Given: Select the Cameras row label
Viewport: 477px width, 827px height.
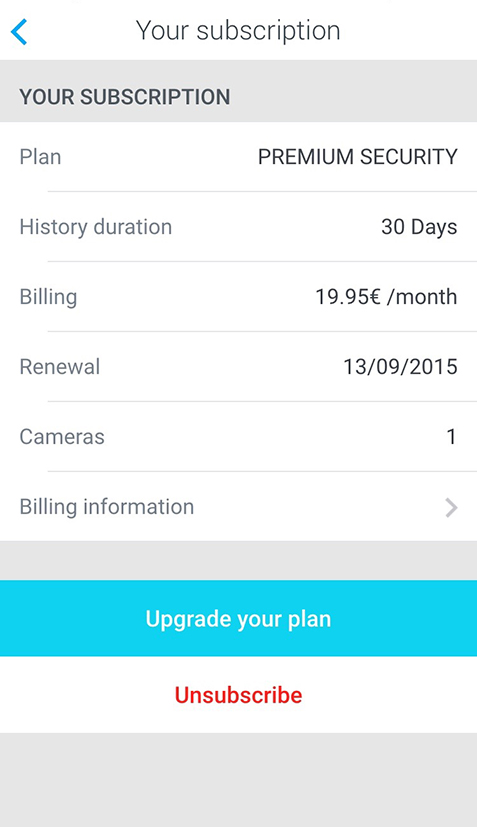Looking at the screenshot, I should 62,437.
